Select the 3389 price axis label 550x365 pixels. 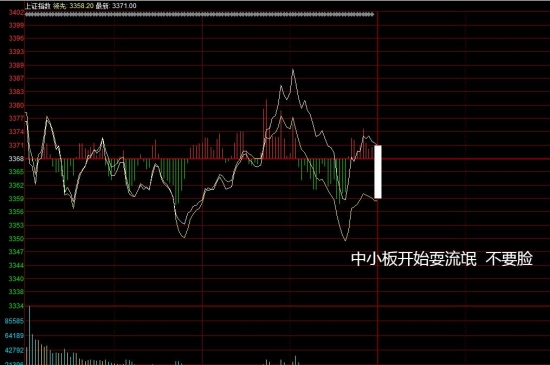point(16,65)
